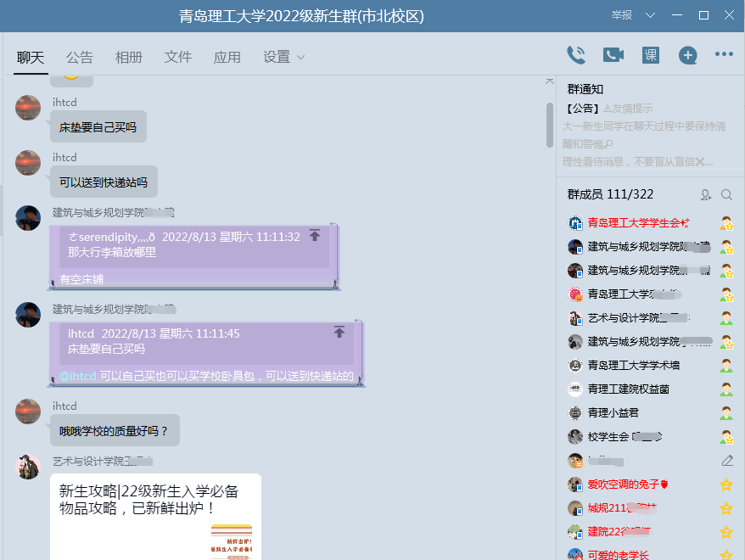Jump to quoted serendipity message via arrow
Viewport: 745px width, 560px height.
coord(315,236)
